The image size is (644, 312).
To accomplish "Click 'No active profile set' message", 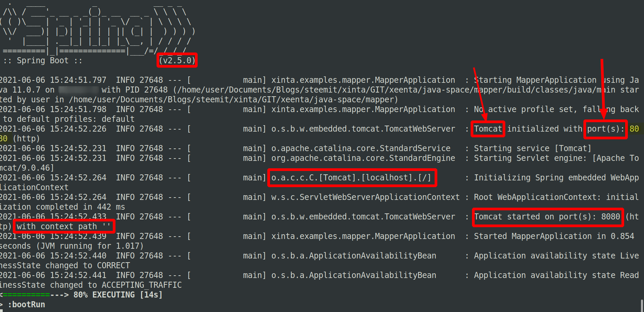I will click(x=524, y=109).
